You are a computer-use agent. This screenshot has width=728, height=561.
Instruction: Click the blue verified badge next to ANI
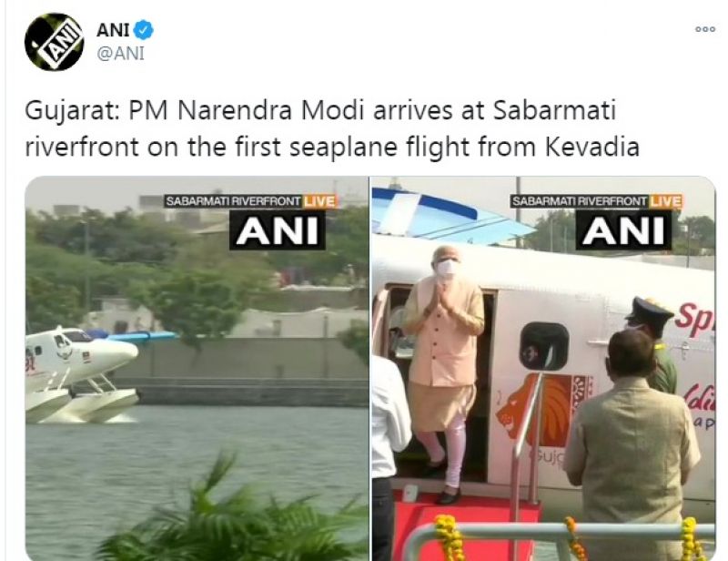point(144,30)
